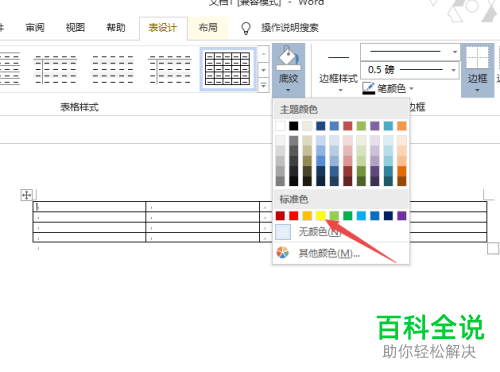Image resolution: width=500 pixels, height=372 pixels.
Task: Pick the tan theme color swatch
Action: (x=307, y=126)
